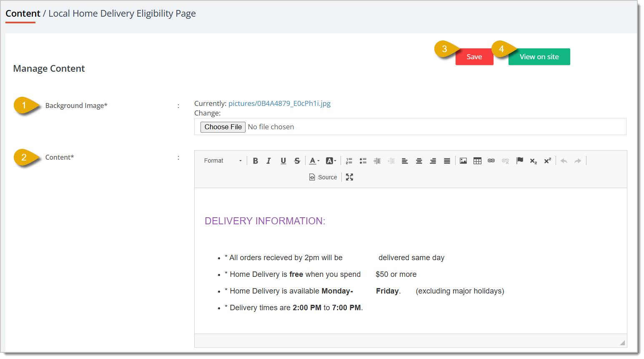Insert a hyperlink in the editor
644x359 pixels.
click(x=491, y=161)
